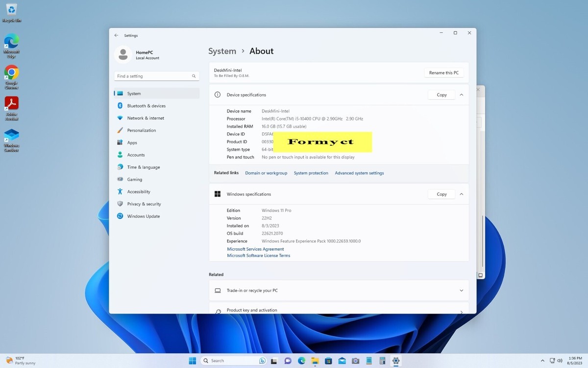Collapse the Windows specifications section
The image size is (588, 368).
pyautogui.click(x=461, y=194)
